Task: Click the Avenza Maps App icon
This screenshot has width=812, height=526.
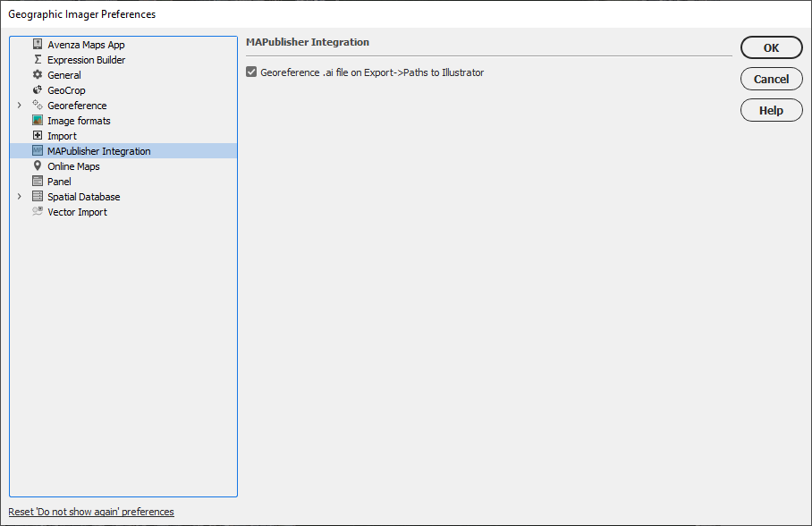Action: [38, 44]
